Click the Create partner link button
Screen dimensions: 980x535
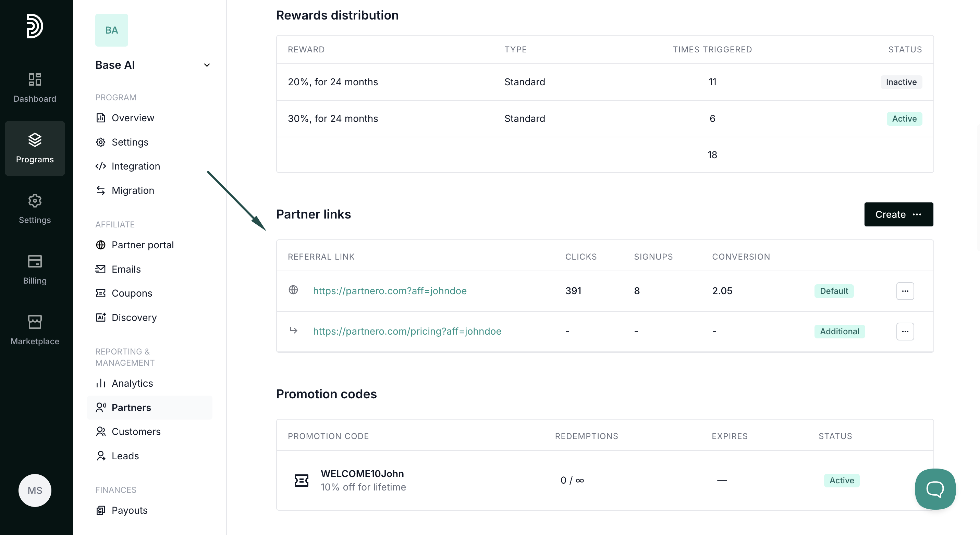[x=898, y=214]
